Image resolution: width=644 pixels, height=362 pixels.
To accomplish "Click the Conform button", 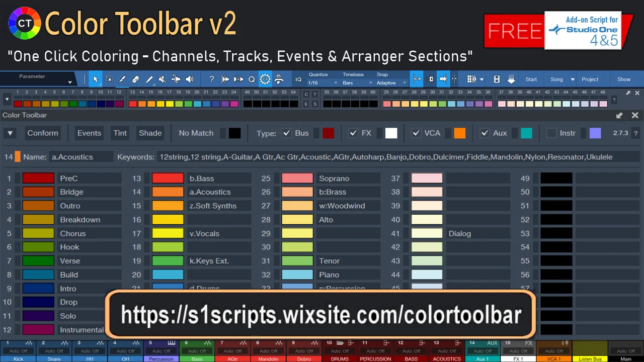I will pos(43,133).
